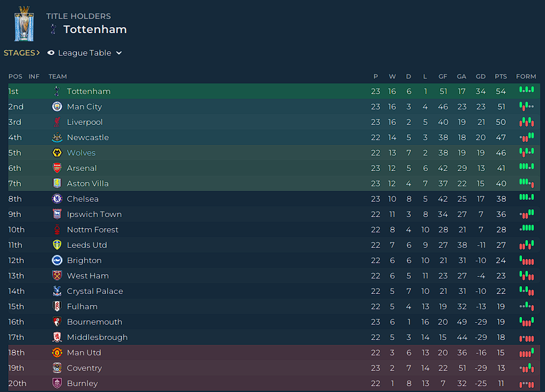Click the Wolves club badge
The height and width of the screenshot is (392, 545).
[x=57, y=153]
